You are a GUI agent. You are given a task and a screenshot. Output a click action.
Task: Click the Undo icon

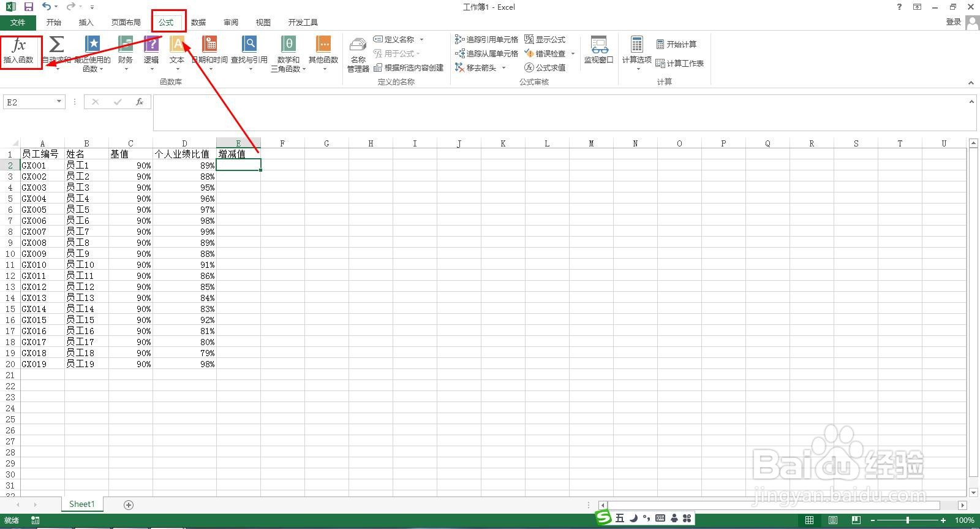pos(47,7)
